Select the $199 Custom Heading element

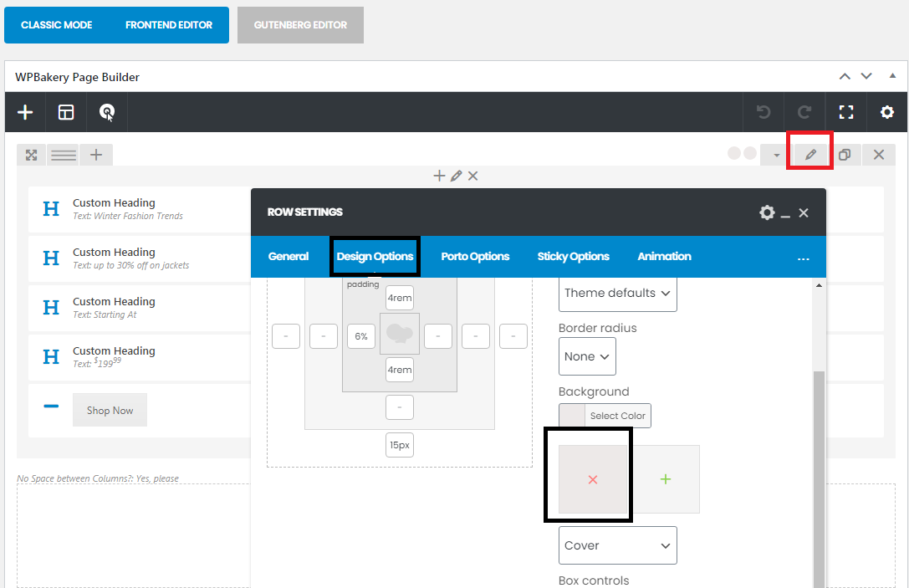coord(139,357)
